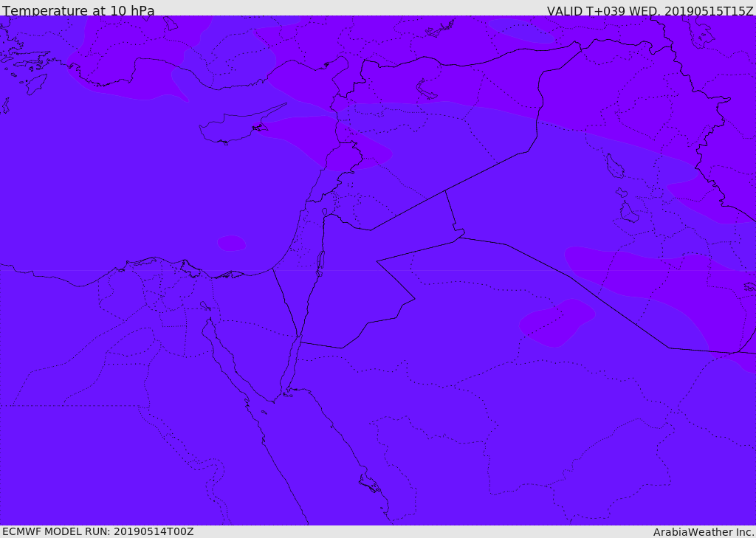Click the 'VALID T+039 WED. 20190515T15Z' label
The width and height of the screenshot is (756, 538).
point(650,10)
